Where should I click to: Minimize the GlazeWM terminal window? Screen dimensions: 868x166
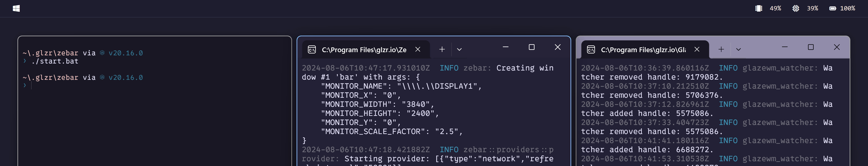784,47
